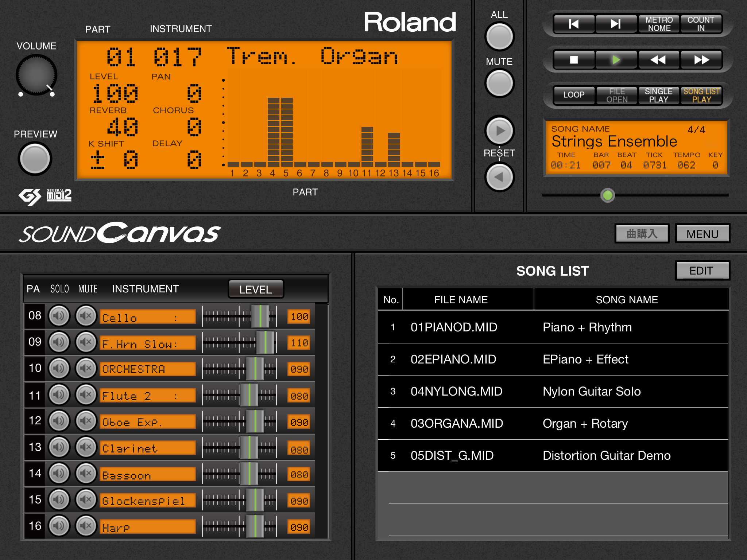Select song 01PIANOD.MID Piano + Rhythm
Viewport: 747px width, 560px height.
point(553,327)
